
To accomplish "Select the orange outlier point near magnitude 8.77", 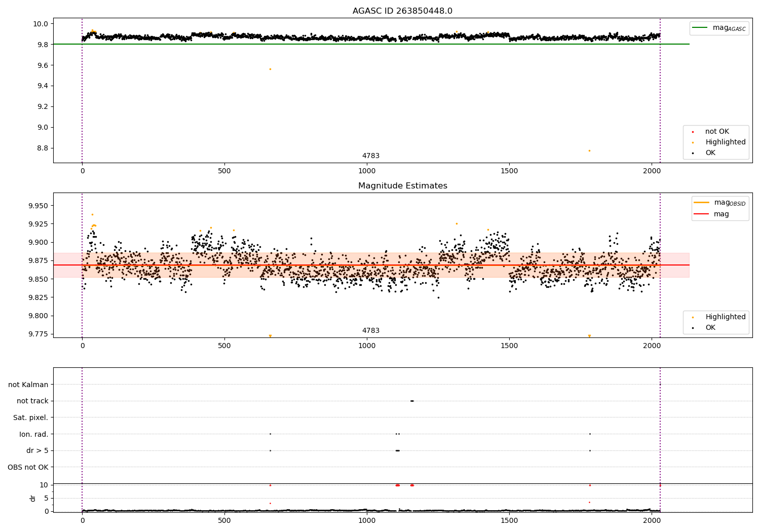I will pos(589,150).
